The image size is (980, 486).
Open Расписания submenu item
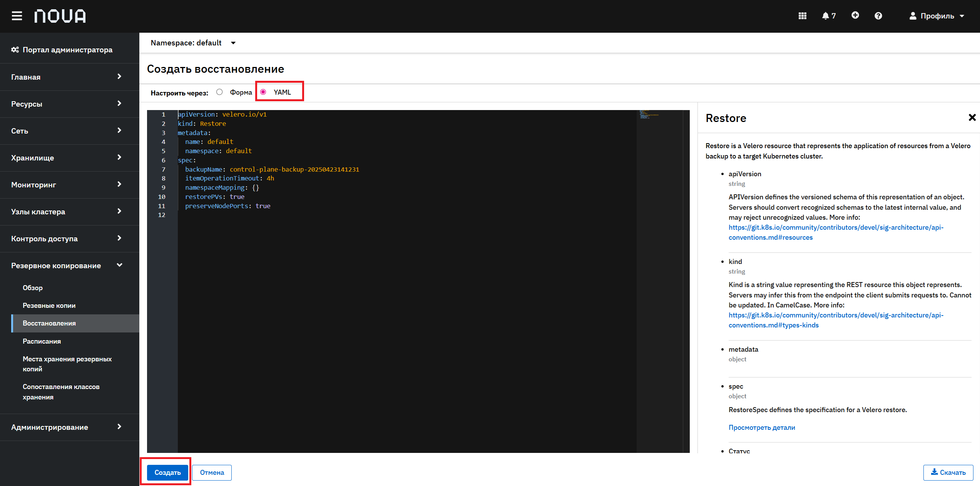tap(42, 341)
